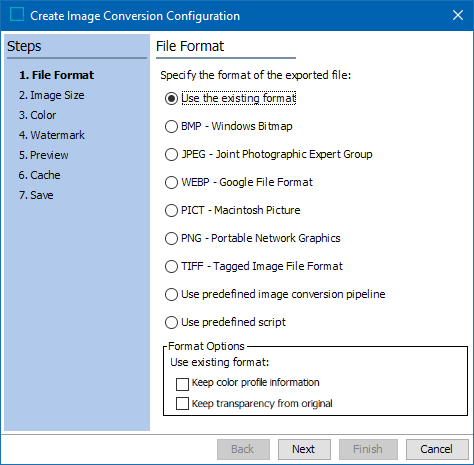474x465 pixels.
Task: Close the Image Conversion Configuration dialog
Action: point(458,15)
